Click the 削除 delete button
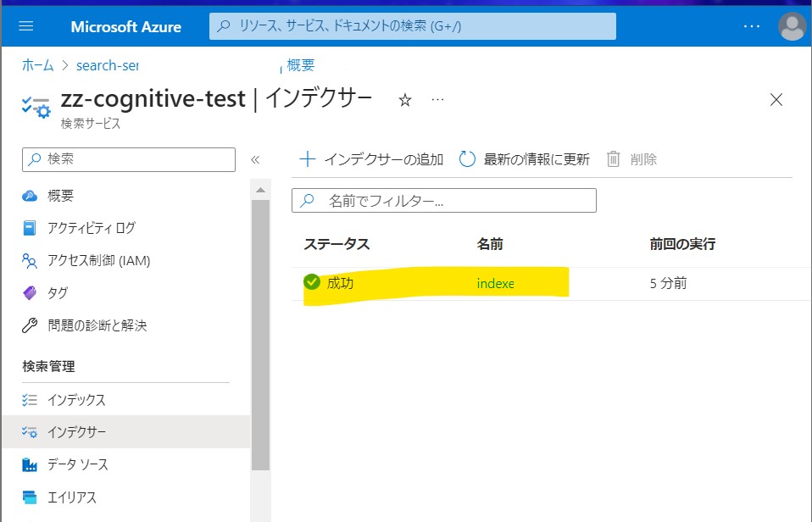The height and width of the screenshot is (522, 812). click(x=631, y=159)
